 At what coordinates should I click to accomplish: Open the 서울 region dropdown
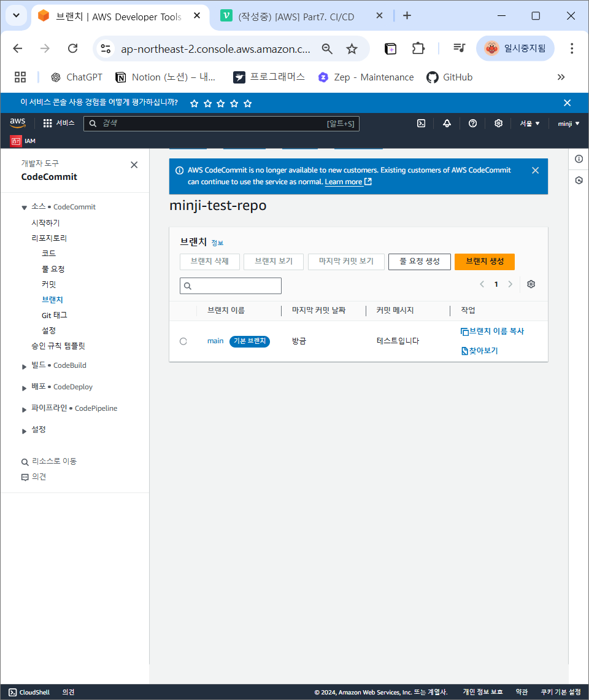[529, 123]
